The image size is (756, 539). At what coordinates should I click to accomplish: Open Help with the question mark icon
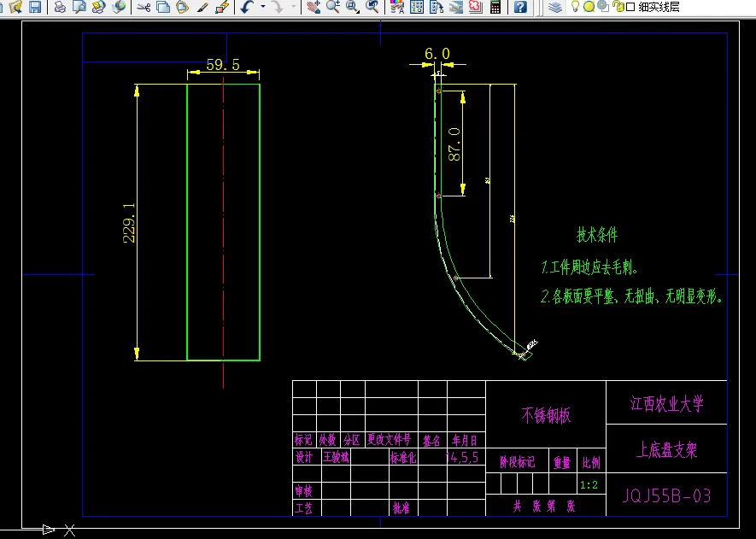coord(520,7)
